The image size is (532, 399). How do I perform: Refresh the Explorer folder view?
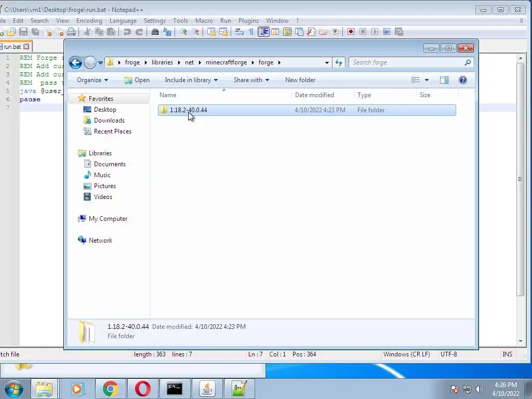(339, 62)
